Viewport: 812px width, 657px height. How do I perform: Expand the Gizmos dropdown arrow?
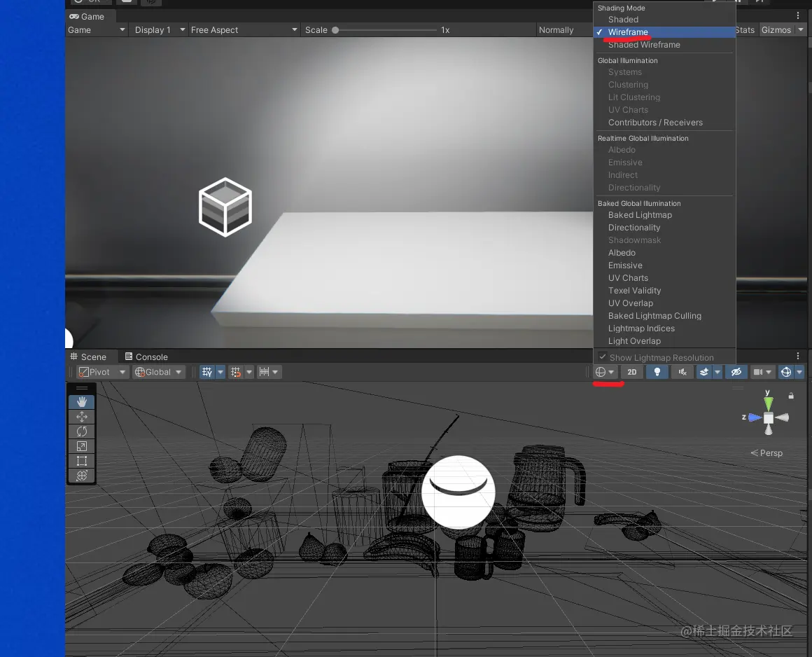click(x=801, y=30)
